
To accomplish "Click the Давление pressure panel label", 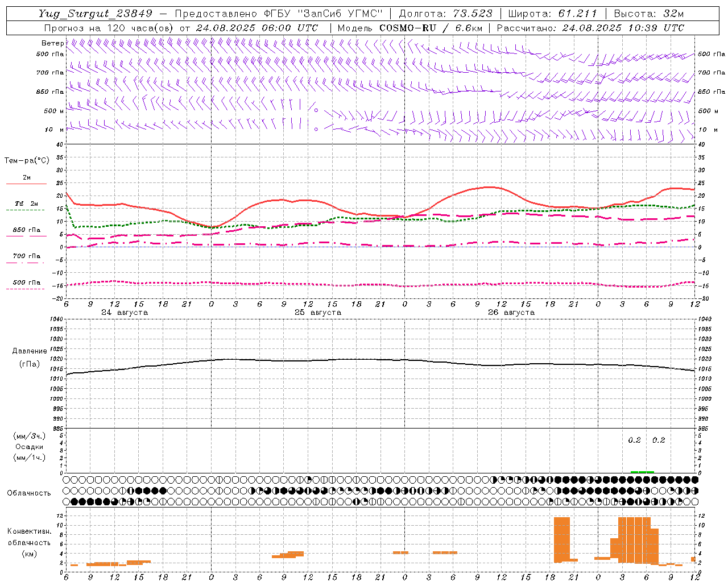I will click(x=30, y=351).
